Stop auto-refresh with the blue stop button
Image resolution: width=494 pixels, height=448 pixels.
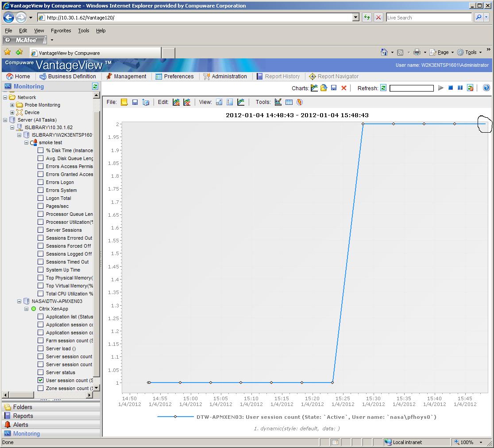451,88
